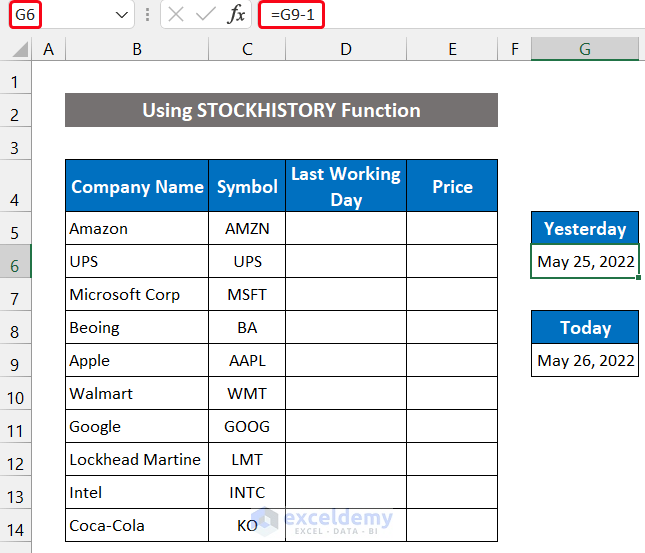645x553 pixels.
Task: Select the empty Price cell for Apple
Action: (x=451, y=361)
